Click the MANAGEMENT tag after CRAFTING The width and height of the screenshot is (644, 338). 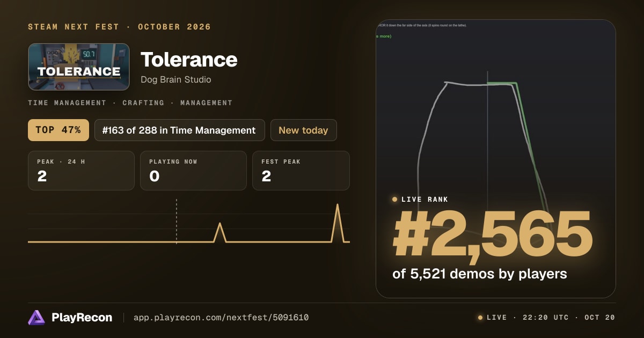[207, 102]
